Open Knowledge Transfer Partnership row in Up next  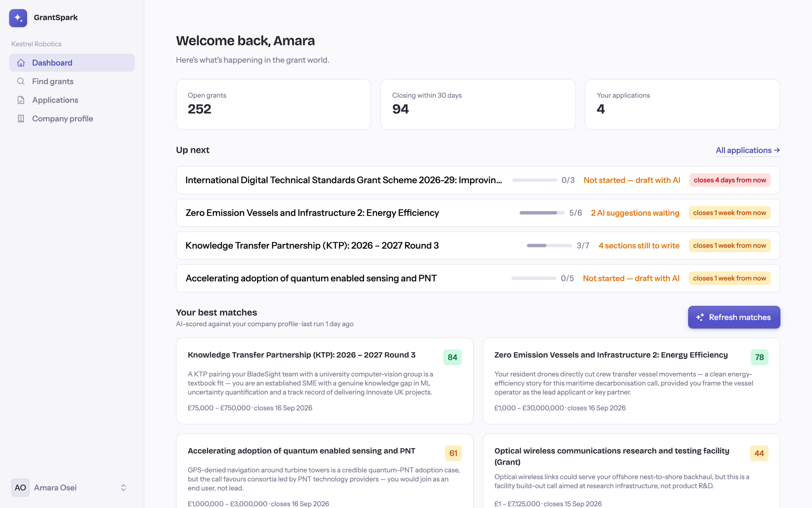[x=478, y=245]
